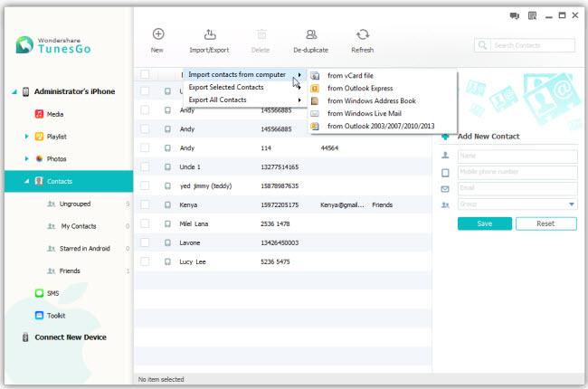Click the Toolkit icon in sidebar
Image resolution: width=588 pixels, height=389 pixels.
click(x=39, y=315)
